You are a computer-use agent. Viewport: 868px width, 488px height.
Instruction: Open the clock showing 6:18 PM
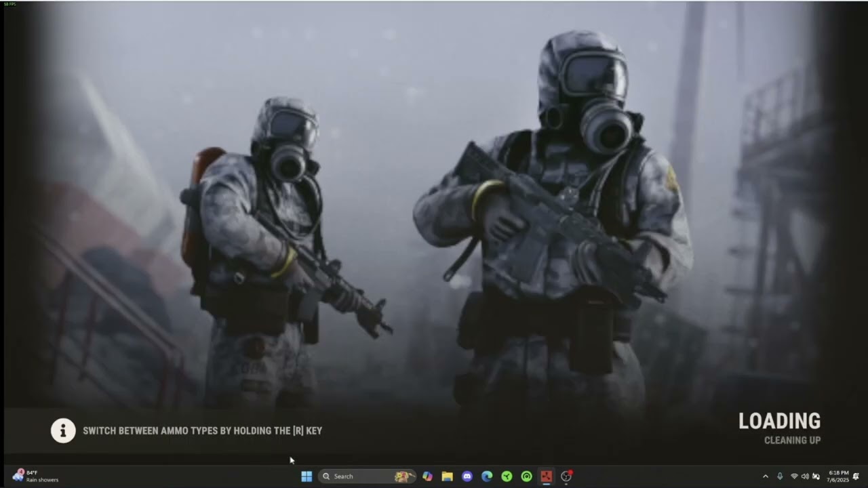tap(839, 476)
